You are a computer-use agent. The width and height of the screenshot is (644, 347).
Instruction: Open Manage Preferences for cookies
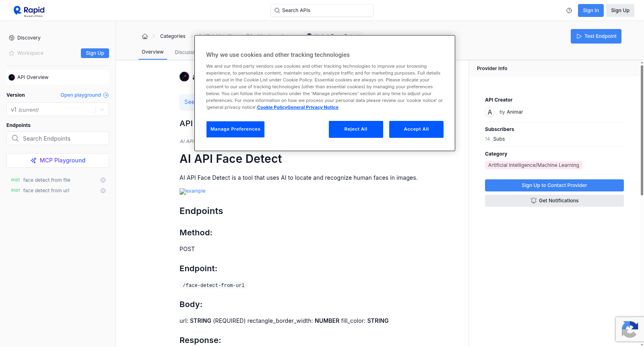click(235, 129)
